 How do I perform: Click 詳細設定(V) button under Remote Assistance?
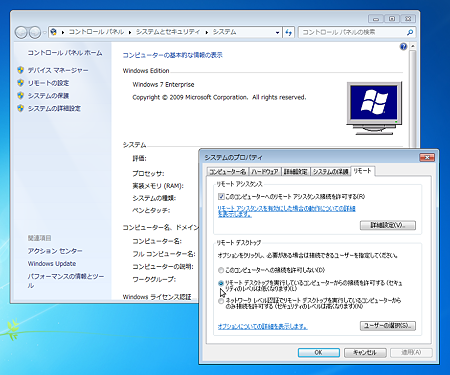pyautogui.click(x=388, y=225)
